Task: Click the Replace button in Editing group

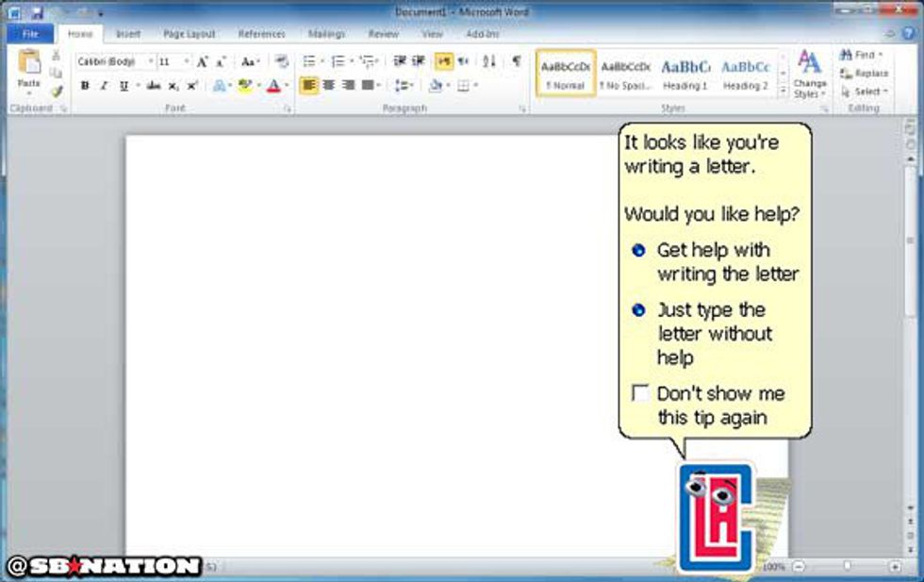Action: [865, 74]
